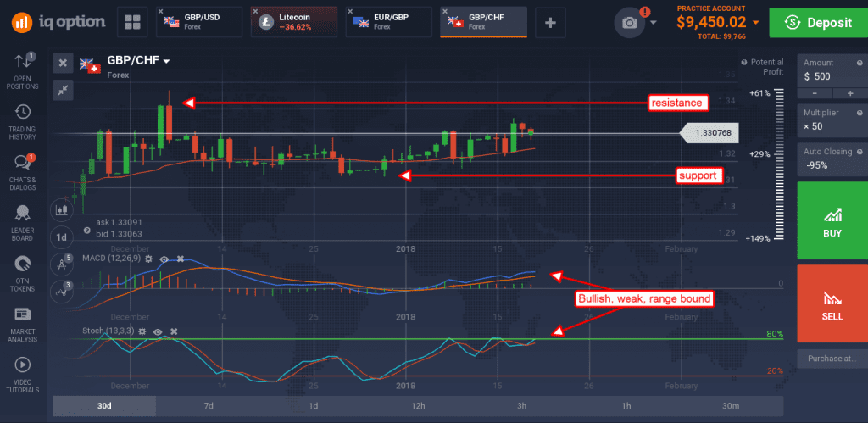Click the Potential Profit scale bar
The width and height of the screenshot is (868, 423).
click(x=778, y=164)
